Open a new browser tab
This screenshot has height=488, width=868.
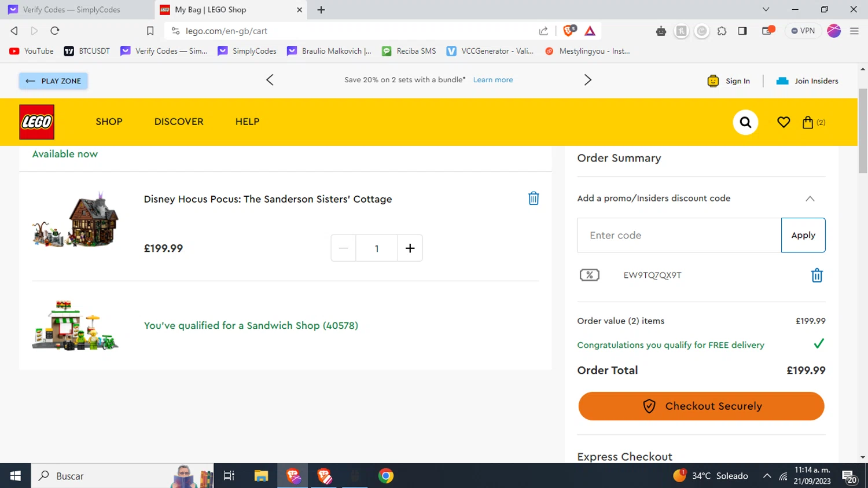coord(321,10)
